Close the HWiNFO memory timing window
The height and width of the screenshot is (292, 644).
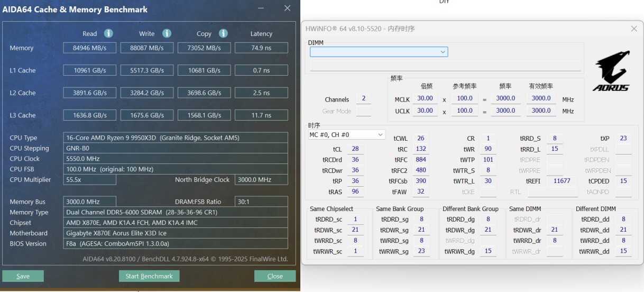click(634, 29)
